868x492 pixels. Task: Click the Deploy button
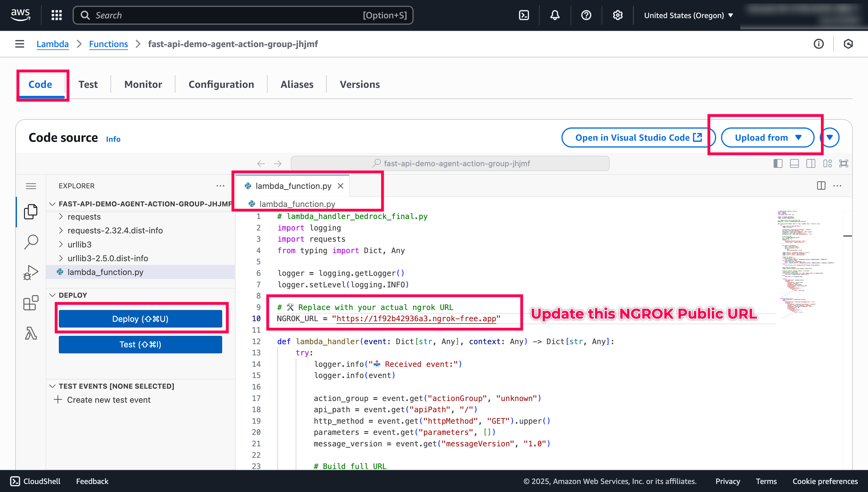tap(140, 319)
